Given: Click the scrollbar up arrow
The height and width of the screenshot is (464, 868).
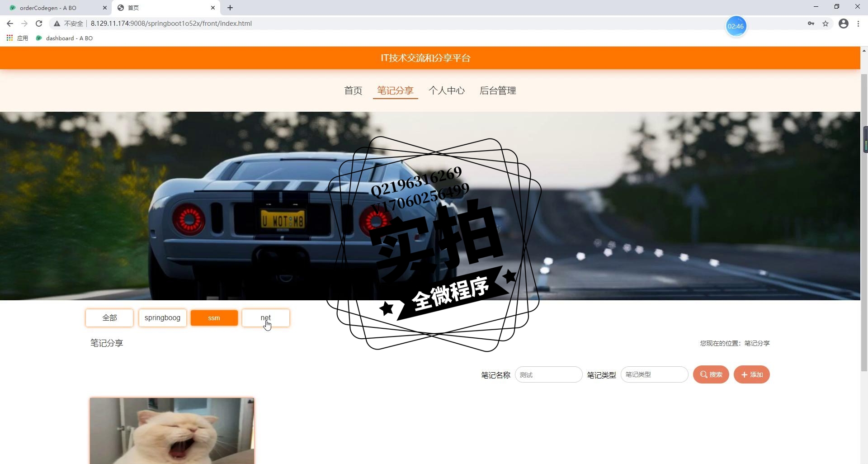Looking at the screenshot, I should (864, 50).
